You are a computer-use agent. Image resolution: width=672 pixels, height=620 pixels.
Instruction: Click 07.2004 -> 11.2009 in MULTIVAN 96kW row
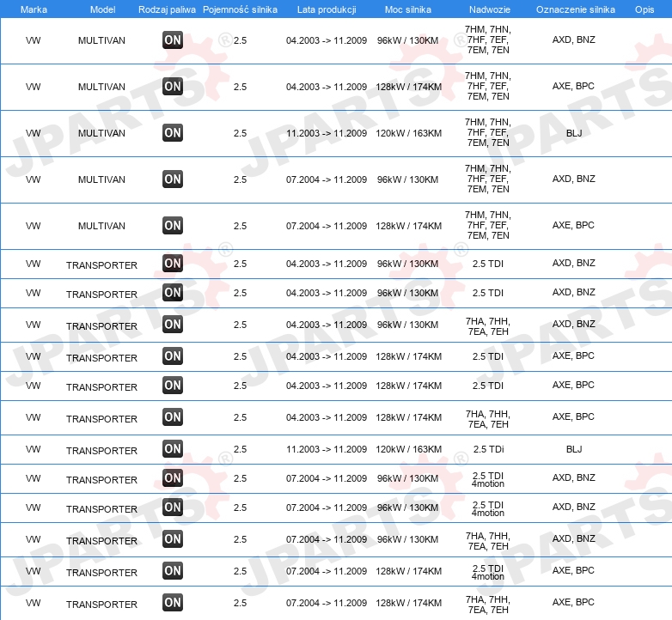coord(327,179)
